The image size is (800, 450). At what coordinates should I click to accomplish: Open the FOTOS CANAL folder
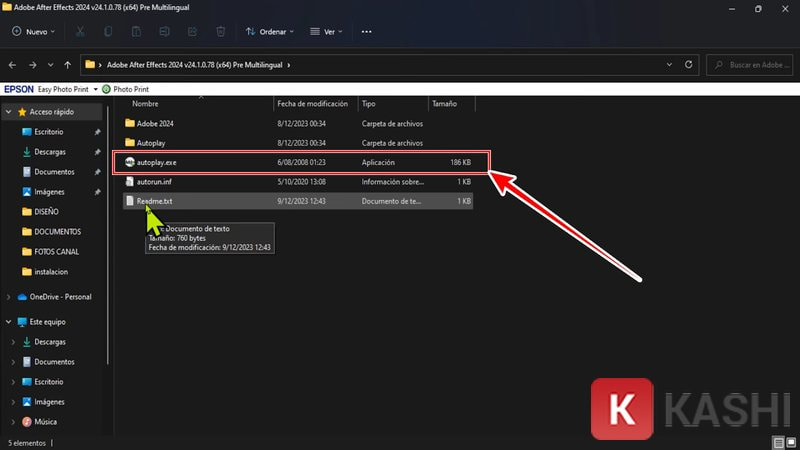56,252
